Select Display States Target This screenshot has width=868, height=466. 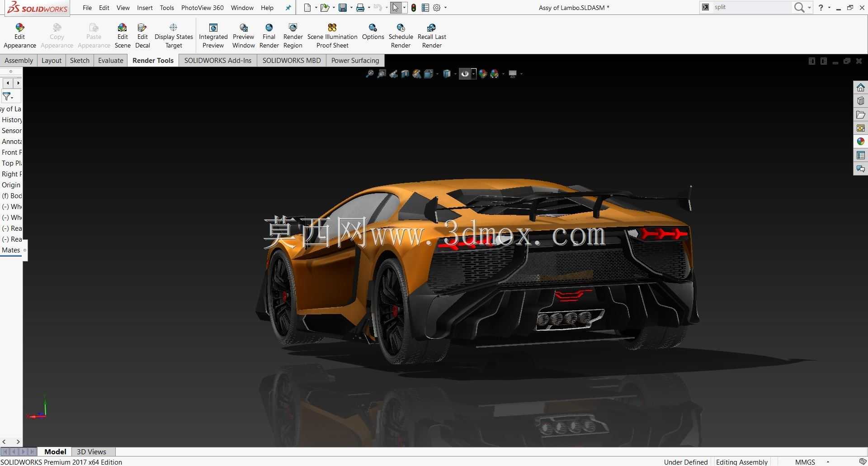(x=174, y=36)
